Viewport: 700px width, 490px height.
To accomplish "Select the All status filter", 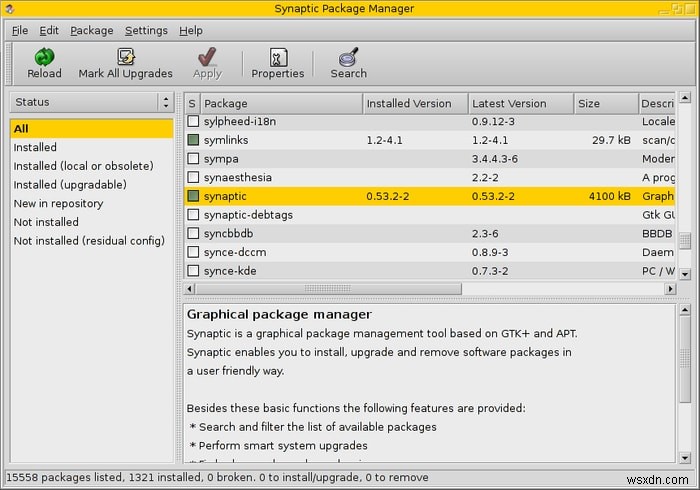I will 92,129.
